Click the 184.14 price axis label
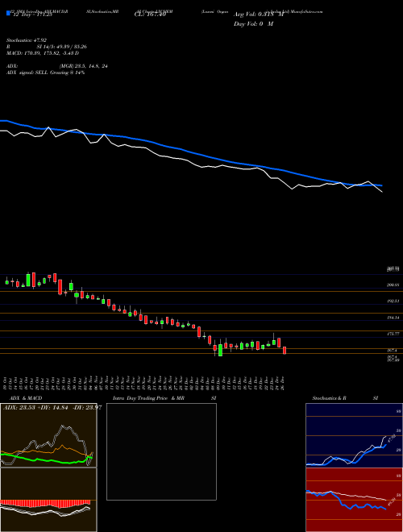This screenshot has height=532, width=403. (393, 318)
